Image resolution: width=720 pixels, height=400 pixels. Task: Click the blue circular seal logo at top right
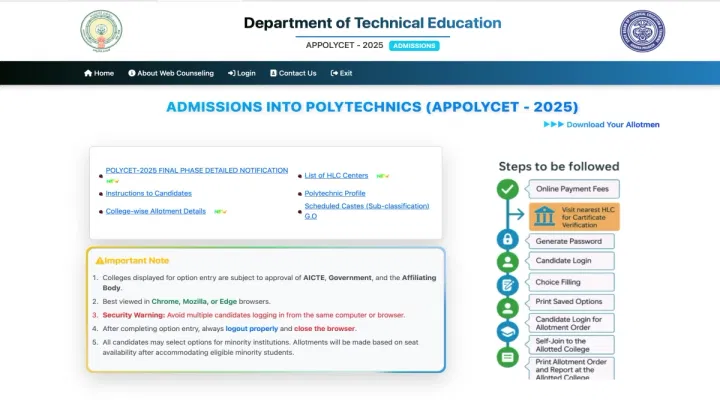pyautogui.click(x=641, y=31)
